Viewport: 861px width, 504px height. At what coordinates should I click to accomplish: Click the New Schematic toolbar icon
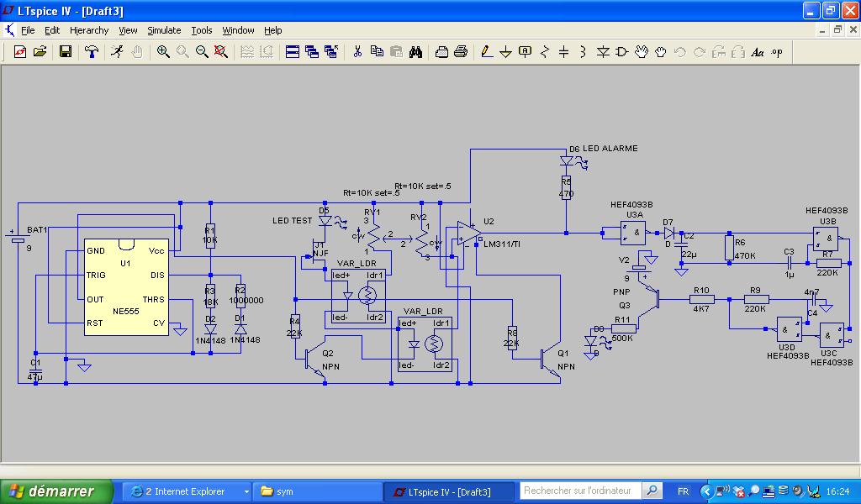click(20, 51)
